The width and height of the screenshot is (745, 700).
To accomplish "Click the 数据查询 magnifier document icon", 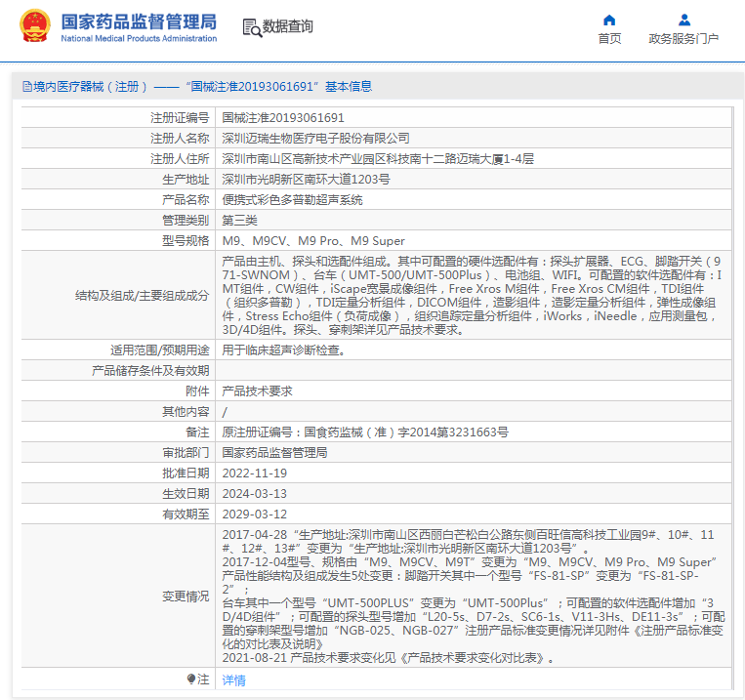I will pos(251,27).
